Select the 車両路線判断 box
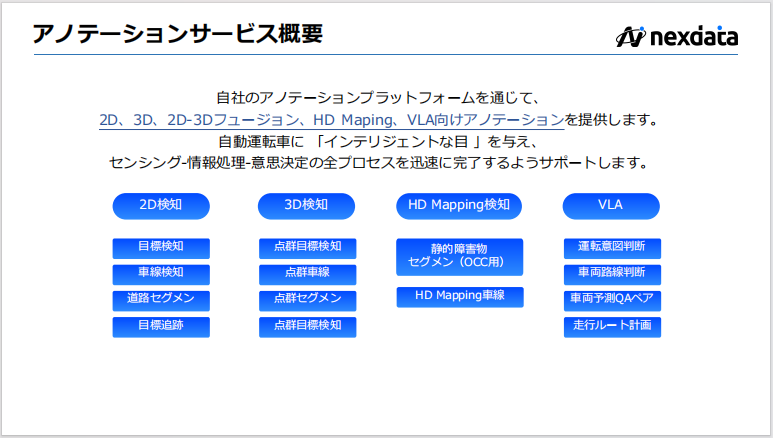This screenshot has height=438, width=773. [611, 273]
